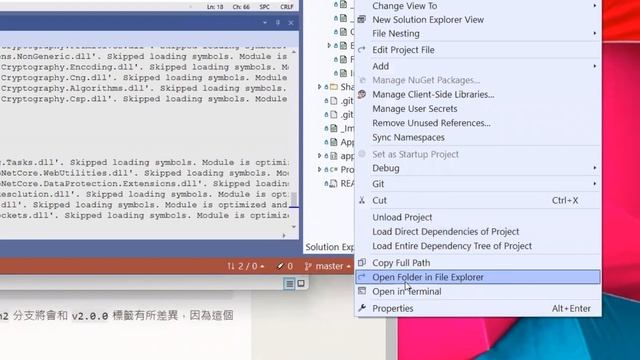Click the icon beside Edit Project File
This screenshot has width=640, height=360.
tap(362, 50)
